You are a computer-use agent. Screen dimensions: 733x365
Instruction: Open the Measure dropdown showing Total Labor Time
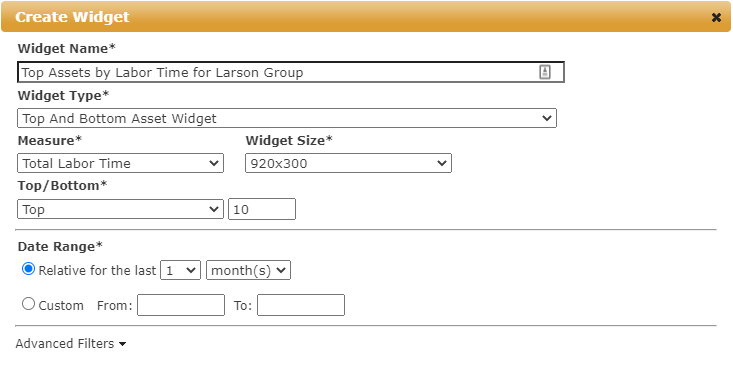[x=120, y=164]
